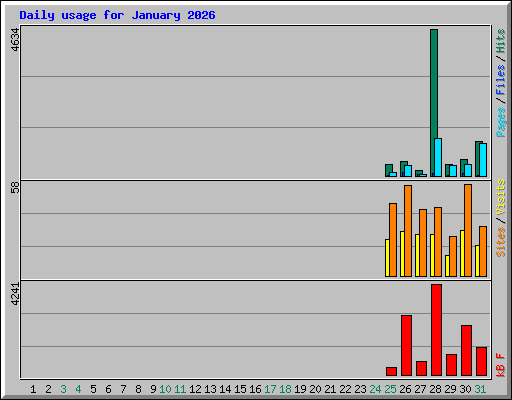Click the red KB bar for day 25
The width and height of the screenshot is (512, 400).
pyautogui.click(x=391, y=371)
